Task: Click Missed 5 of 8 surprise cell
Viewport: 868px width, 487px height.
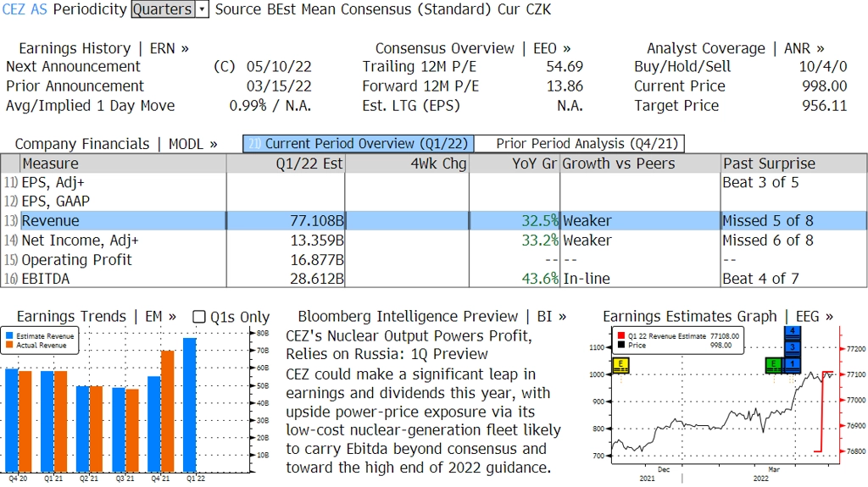Action: click(768, 221)
